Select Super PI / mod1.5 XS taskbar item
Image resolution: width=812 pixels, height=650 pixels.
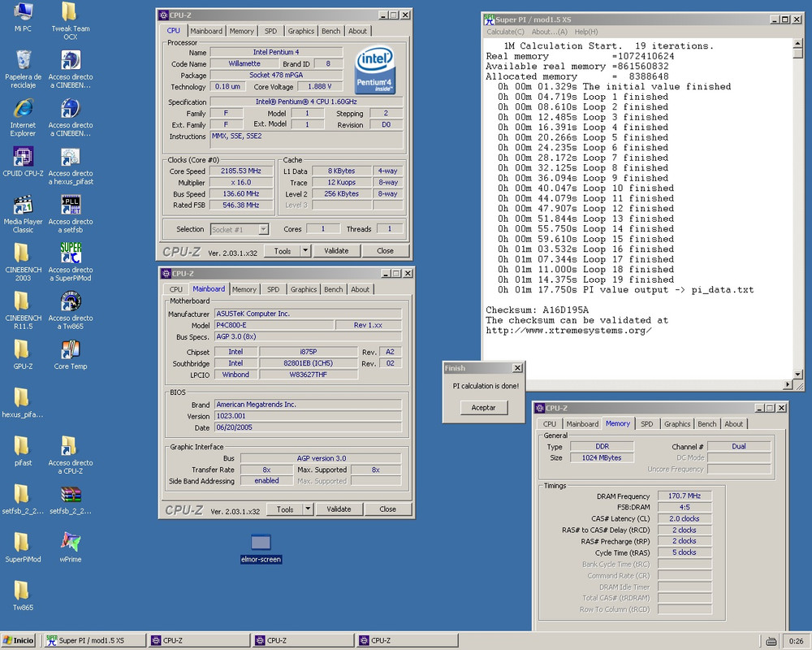click(95, 641)
